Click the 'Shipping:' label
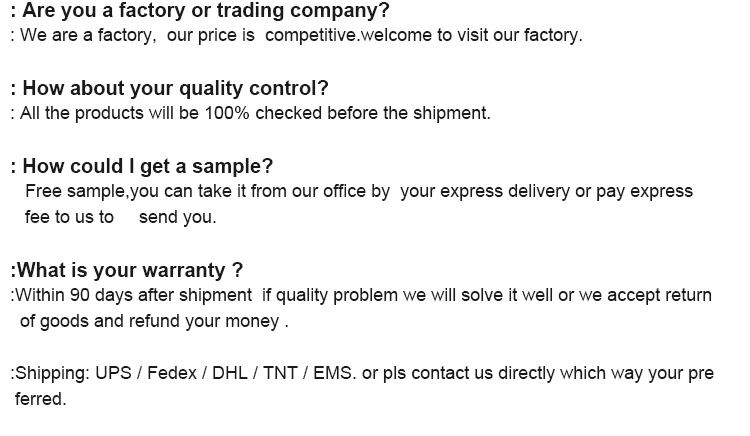The width and height of the screenshot is (750, 436). click(x=50, y=374)
